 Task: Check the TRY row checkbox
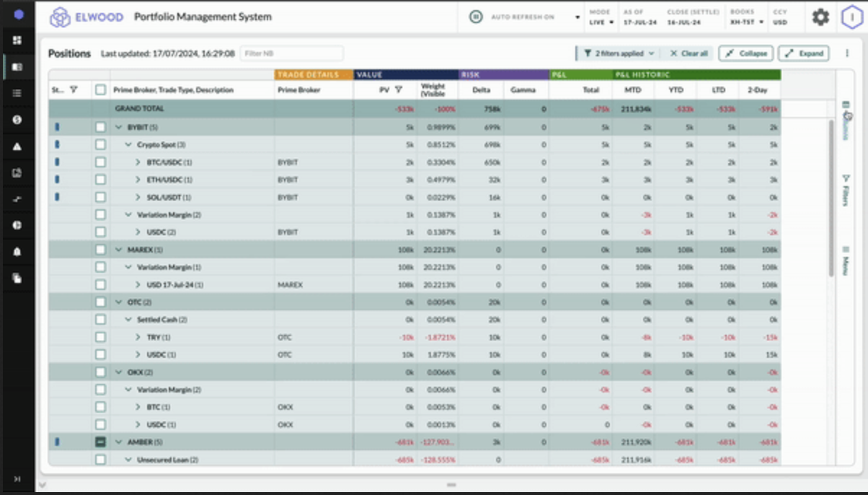coord(100,337)
